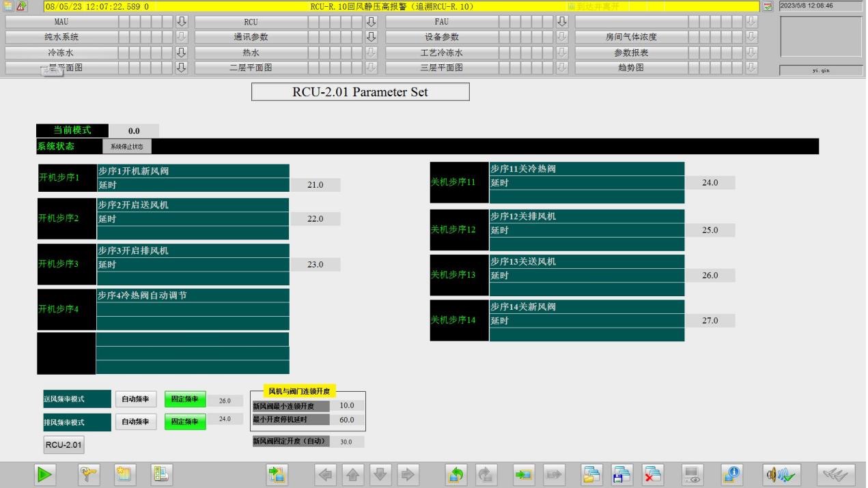Screen dimensions: 868x488
Task: Click the 步序1 延时 value 21.0
Action: pos(315,185)
